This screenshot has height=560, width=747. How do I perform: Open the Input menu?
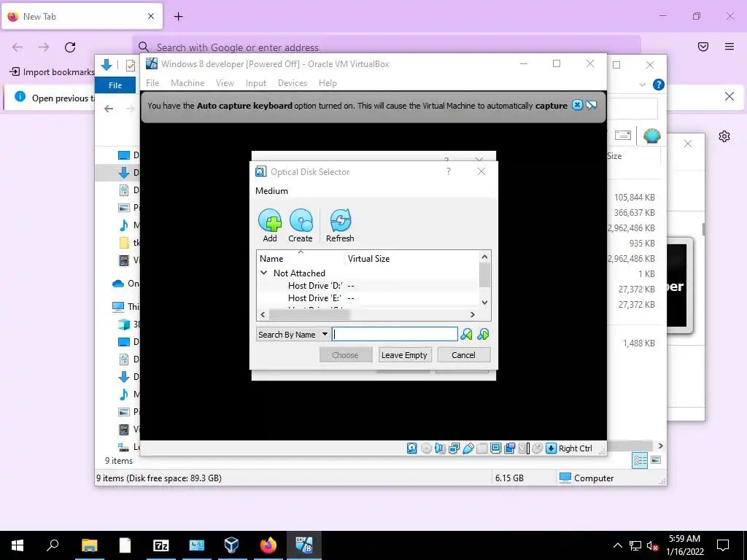point(256,83)
